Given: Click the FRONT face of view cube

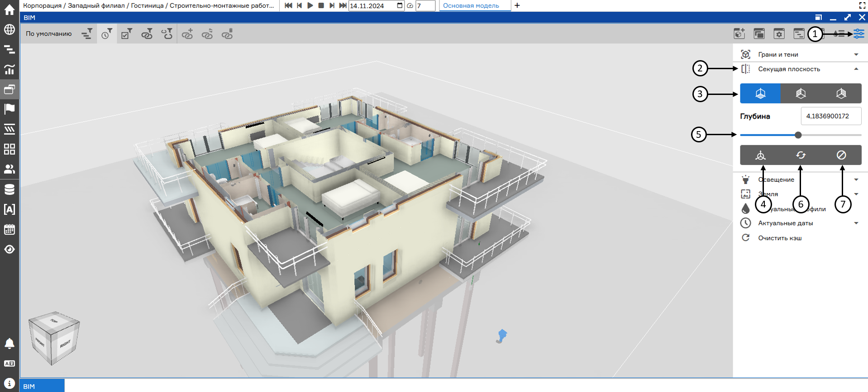Looking at the screenshot, I should (x=40, y=343).
